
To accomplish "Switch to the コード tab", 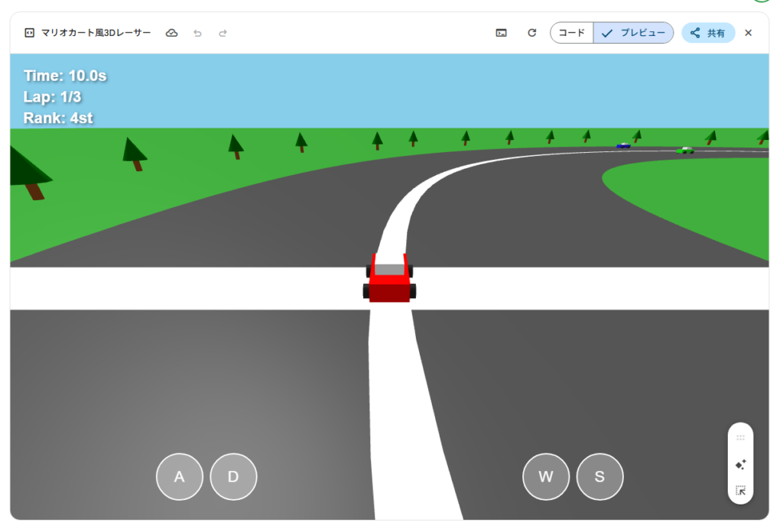I will (x=572, y=33).
